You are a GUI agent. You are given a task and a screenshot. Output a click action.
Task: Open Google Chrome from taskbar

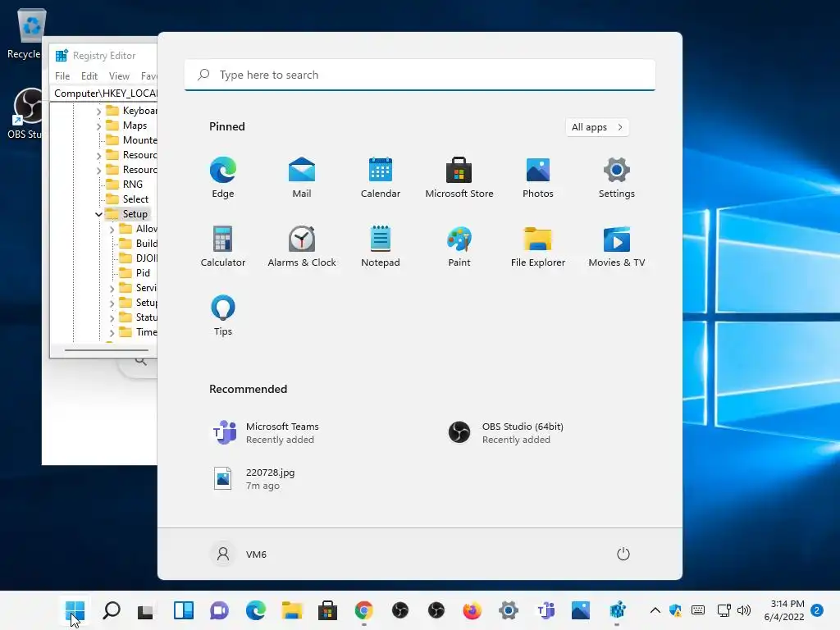363,610
